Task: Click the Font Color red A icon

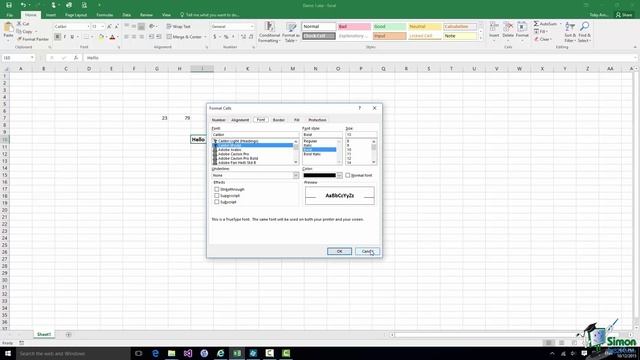Action: [113, 37]
